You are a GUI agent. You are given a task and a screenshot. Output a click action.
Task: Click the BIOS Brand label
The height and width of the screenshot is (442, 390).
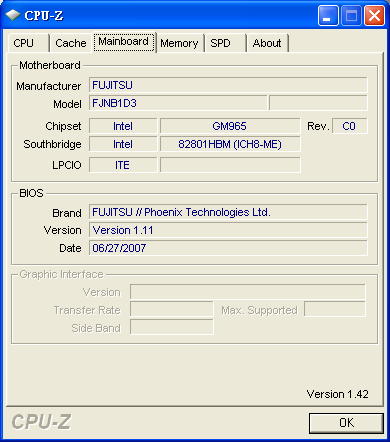(x=67, y=213)
